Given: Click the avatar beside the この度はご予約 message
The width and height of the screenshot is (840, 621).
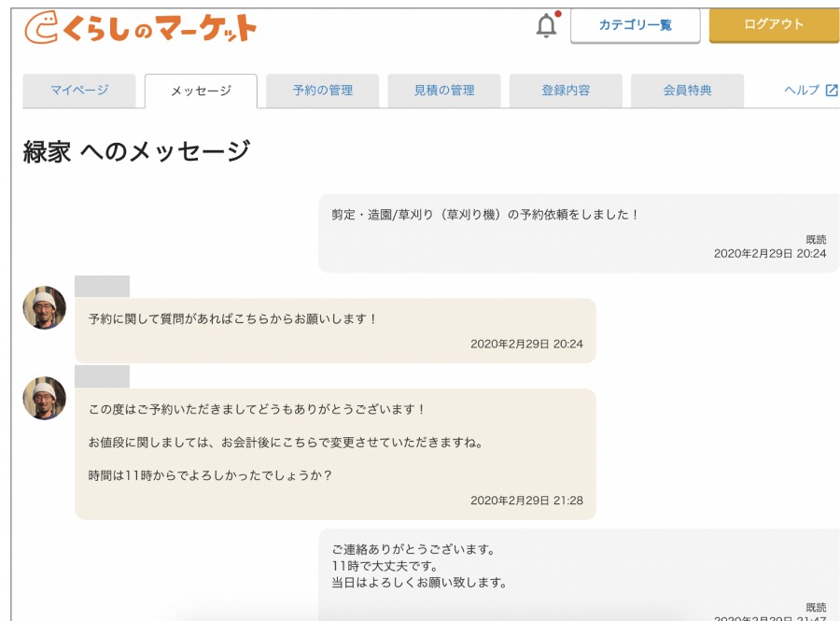Looking at the screenshot, I should [x=44, y=398].
